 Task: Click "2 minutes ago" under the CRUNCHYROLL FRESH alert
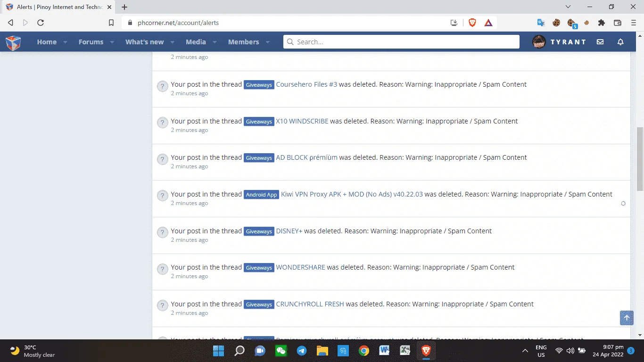click(189, 313)
